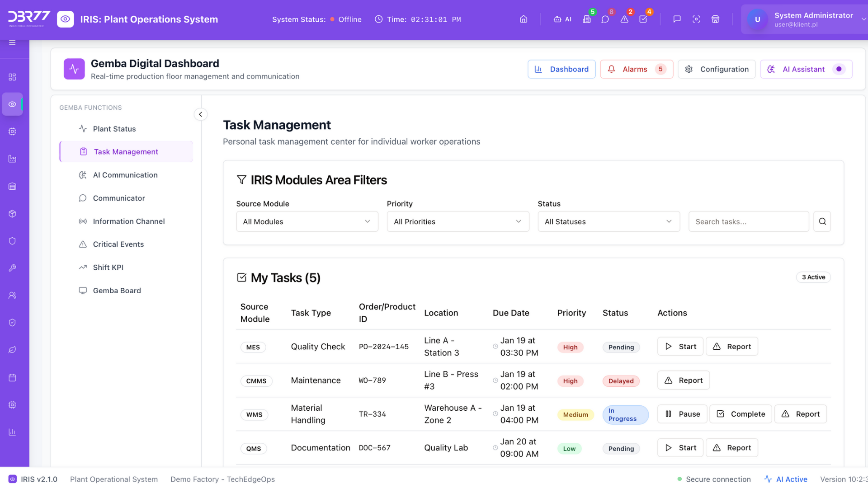
Task: Switch to the Alarms tab
Action: coord(636,69)
